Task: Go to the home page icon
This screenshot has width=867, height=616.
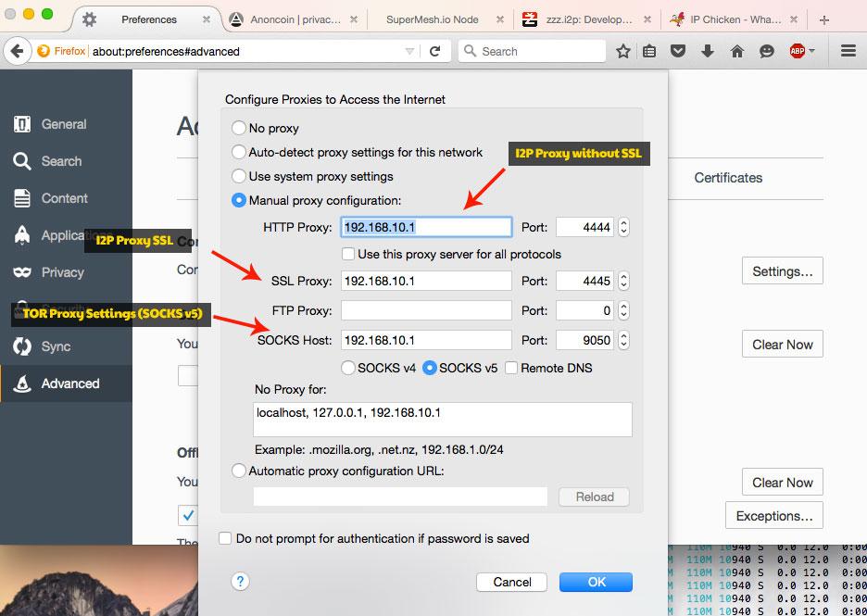Action: click(x=736, y=52)
